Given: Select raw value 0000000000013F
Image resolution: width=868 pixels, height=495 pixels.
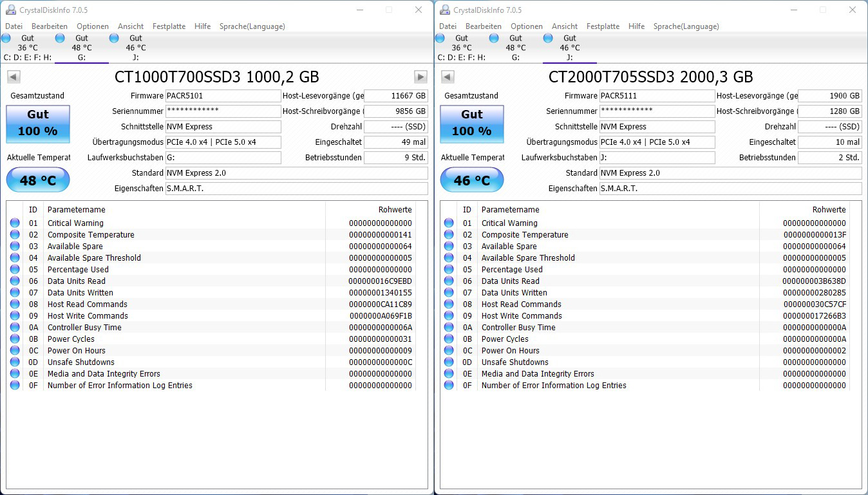Looking at the screenshot, I should [815, 235].
